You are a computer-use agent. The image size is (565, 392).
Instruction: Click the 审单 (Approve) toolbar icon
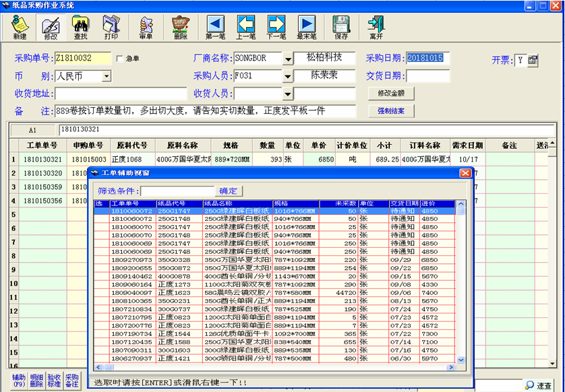(x=146, y=27)
